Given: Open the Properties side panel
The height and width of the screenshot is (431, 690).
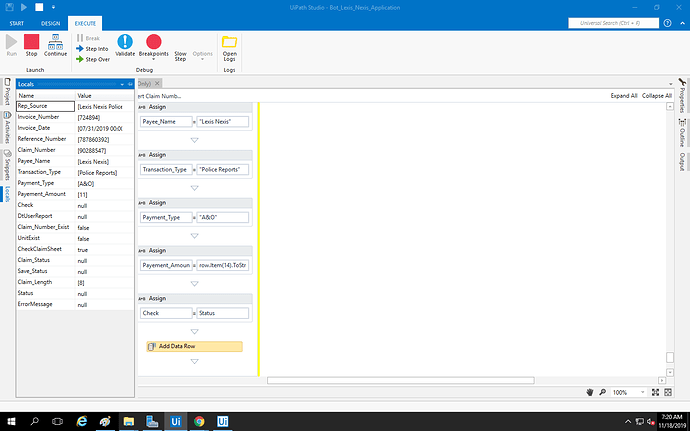Looking at the screenshot, I should [x=682, y=95].
